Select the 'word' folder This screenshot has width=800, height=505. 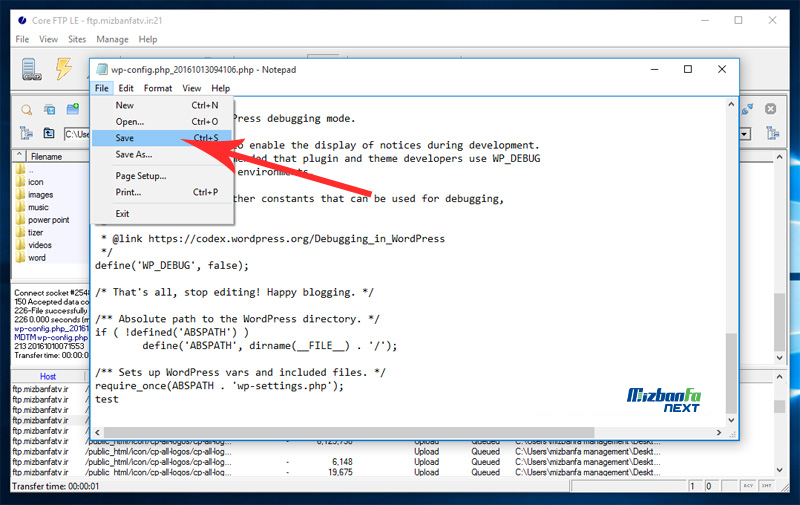tap(37, 258)
